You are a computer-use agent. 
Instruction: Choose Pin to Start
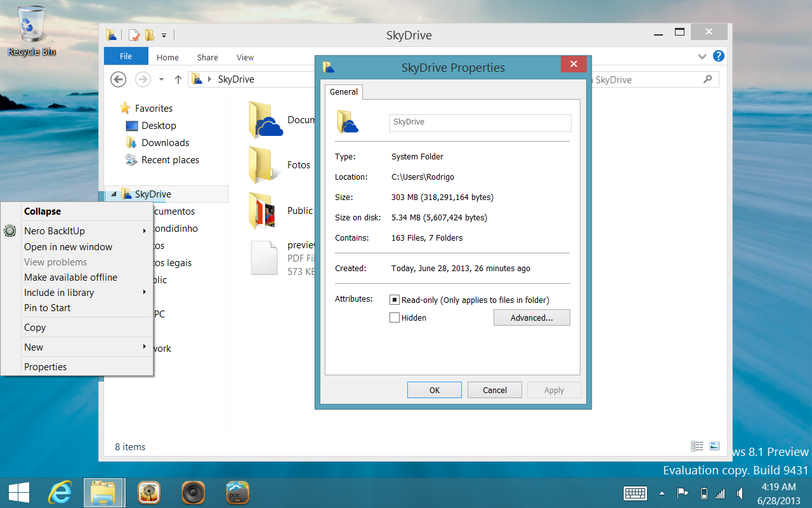tap(77, 308)
